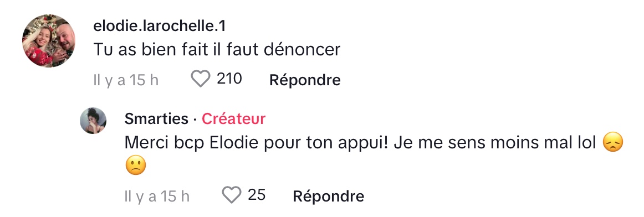
Task: Click the 210 likes count
Action: click(x=229, y=79)
